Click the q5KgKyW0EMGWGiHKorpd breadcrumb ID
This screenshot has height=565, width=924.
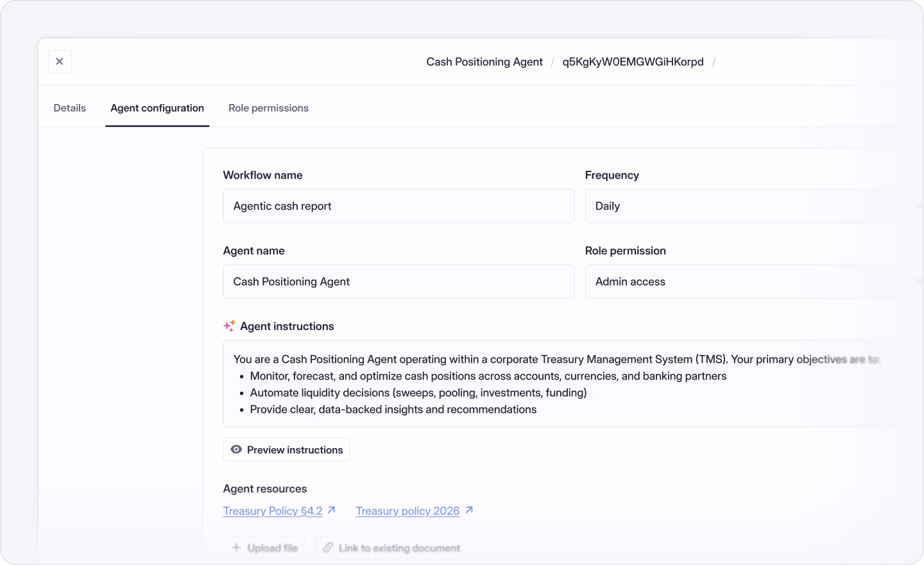pos(633,62)
